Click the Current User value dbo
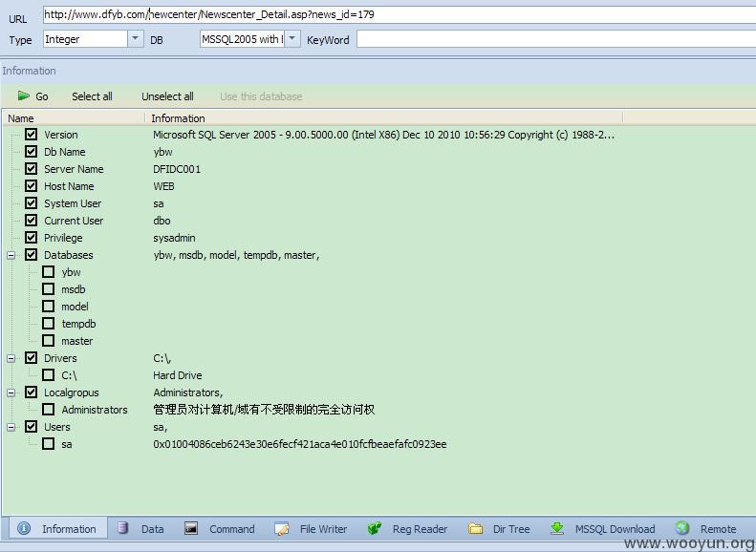Viewport: 756px width, 552px height. coord(162,221)
